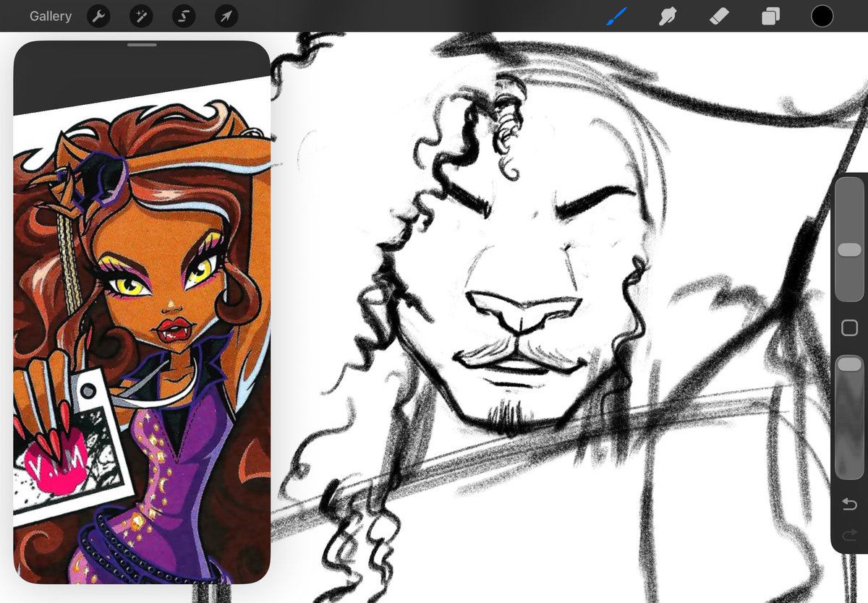Open the Actions wrench menu
The height and width of the screenshot is (603, 868).
[x=99, y=16]
